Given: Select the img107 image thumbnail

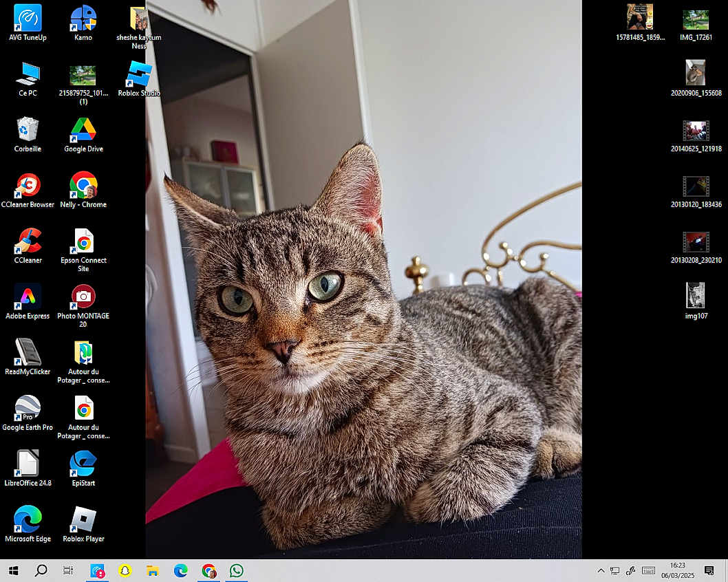Looking at the screenshot, I should click(x=696, y=296).
